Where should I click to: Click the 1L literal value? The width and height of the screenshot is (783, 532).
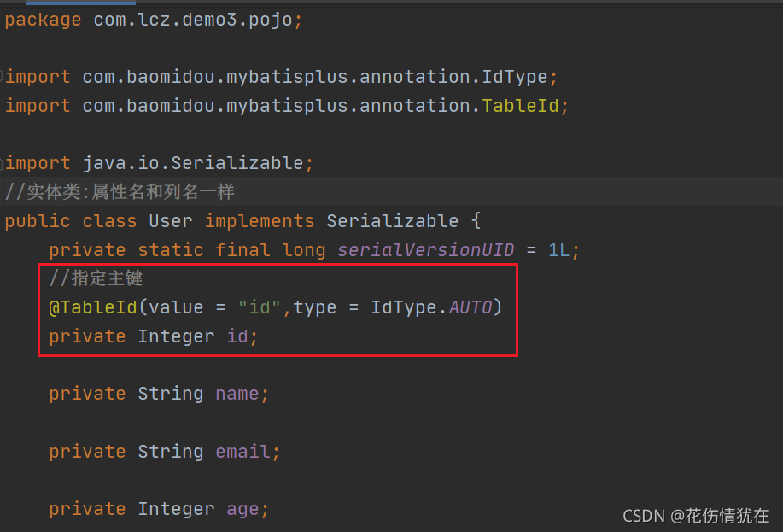point(558,249)
